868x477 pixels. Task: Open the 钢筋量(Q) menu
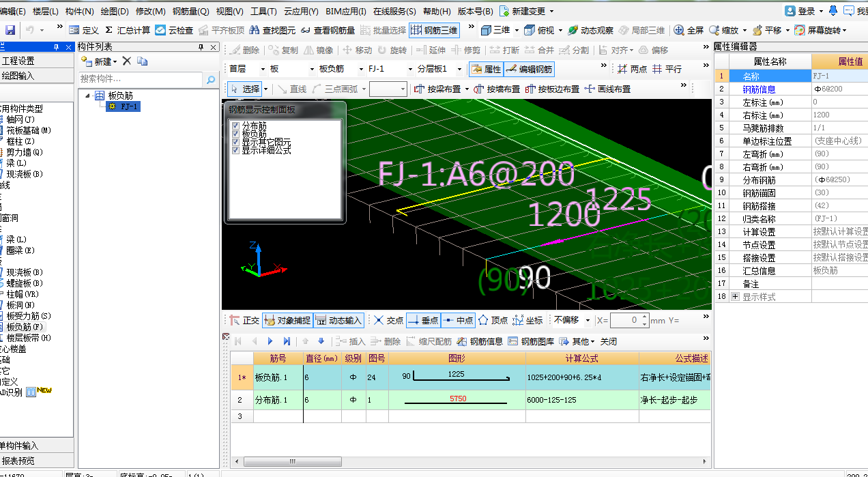point(190,12)
